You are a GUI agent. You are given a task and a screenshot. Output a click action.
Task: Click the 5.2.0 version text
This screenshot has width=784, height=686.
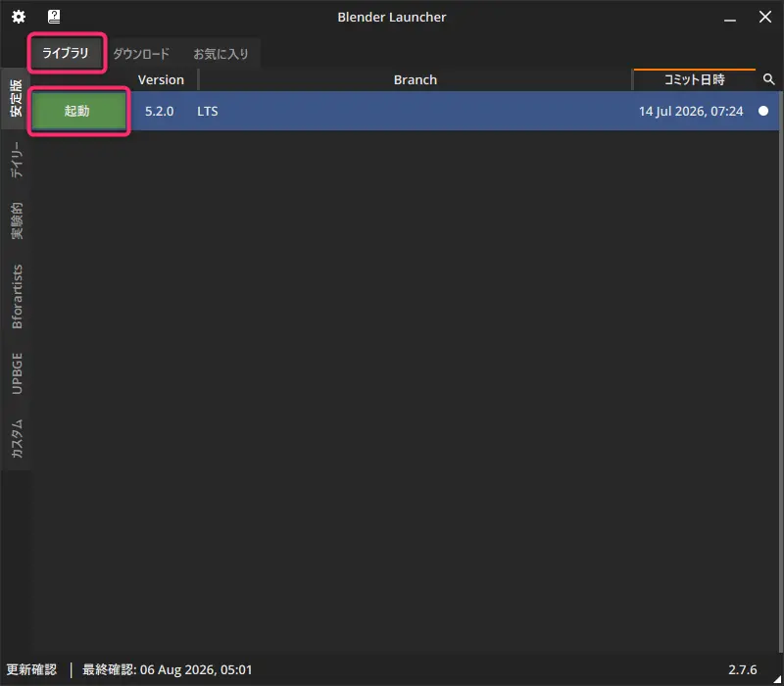pyautogui.click(x=159, y=111)
